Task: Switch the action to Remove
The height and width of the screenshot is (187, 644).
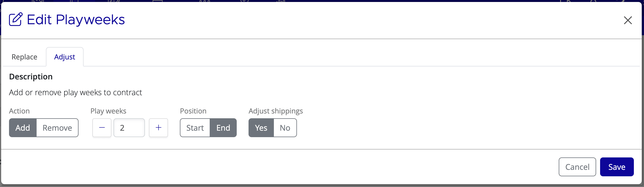Action: tap(57, 128)
